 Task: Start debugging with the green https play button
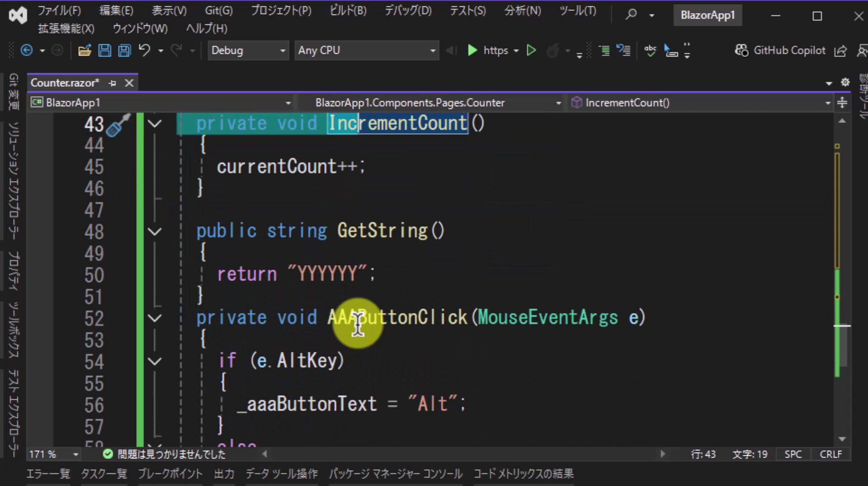pyautogui.click(x=472, y=50)
